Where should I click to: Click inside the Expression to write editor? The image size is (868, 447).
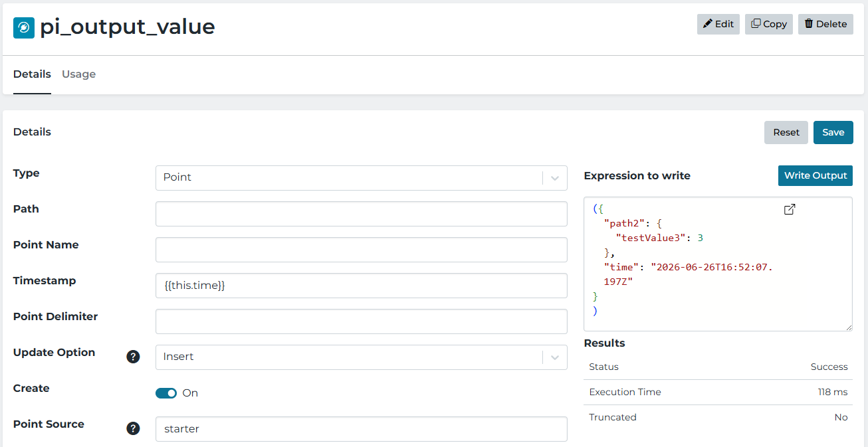click(718, 264)
